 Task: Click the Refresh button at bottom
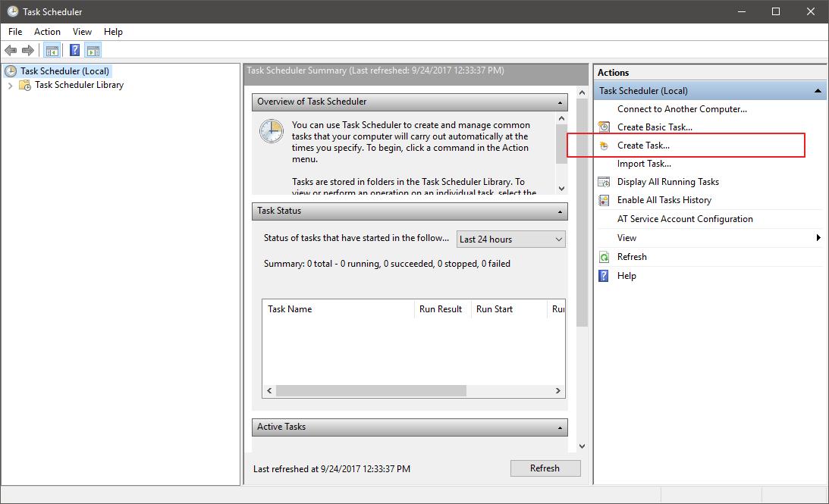pos(545,468)
